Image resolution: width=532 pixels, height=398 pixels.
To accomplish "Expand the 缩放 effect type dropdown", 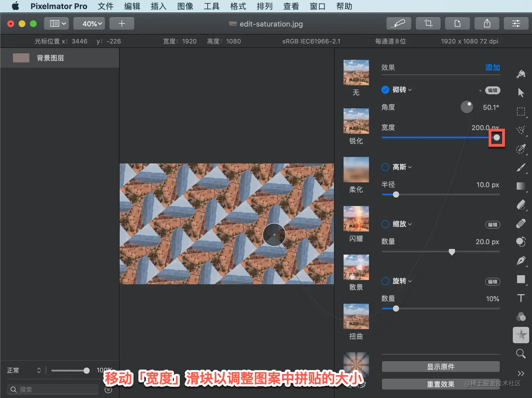I will pos(402,224).
